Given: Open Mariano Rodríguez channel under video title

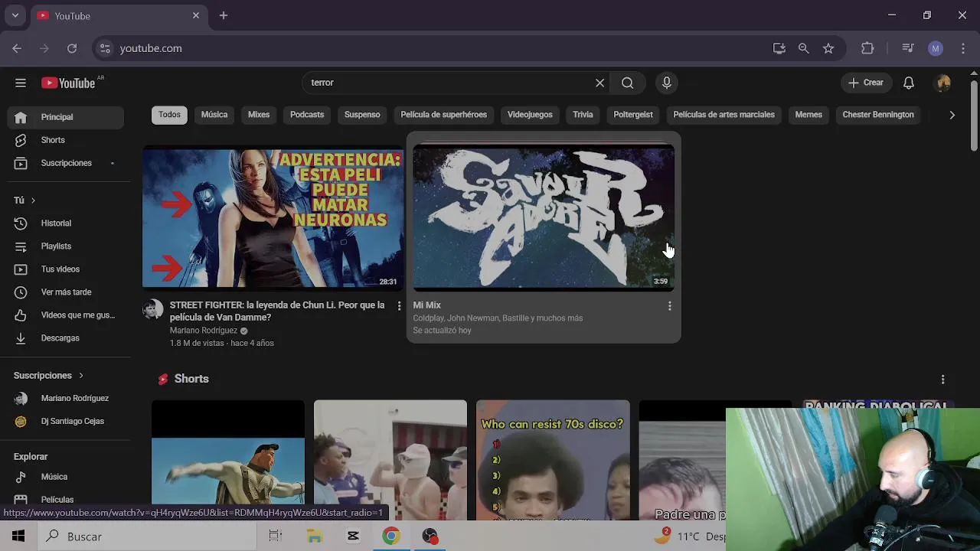Looking at the screenshot, I should (x=204, y=331).
